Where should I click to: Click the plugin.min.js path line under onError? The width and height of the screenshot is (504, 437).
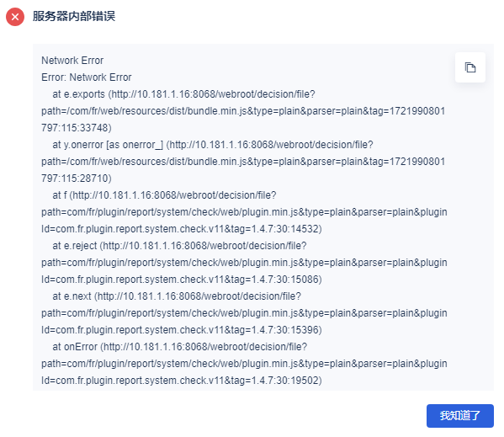coord(244,364)
